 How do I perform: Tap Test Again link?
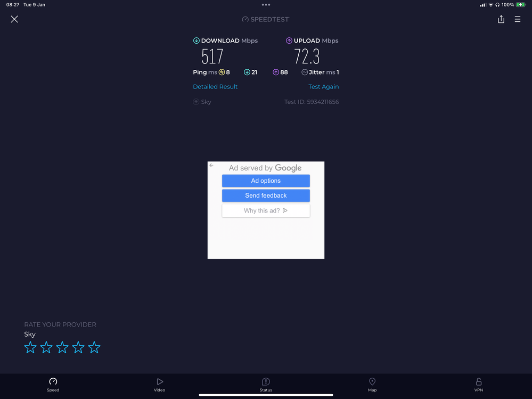323,87
